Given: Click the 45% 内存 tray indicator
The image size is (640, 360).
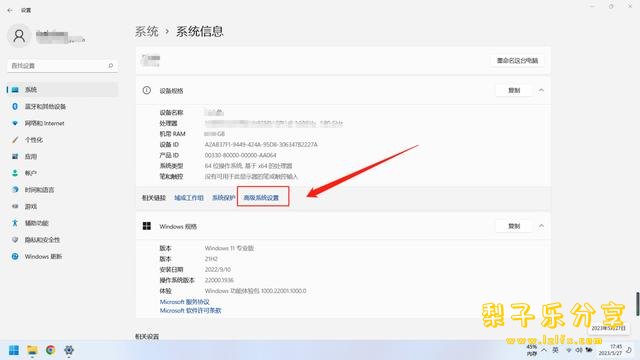Looking at the screenshot, I should coord(532,350).
